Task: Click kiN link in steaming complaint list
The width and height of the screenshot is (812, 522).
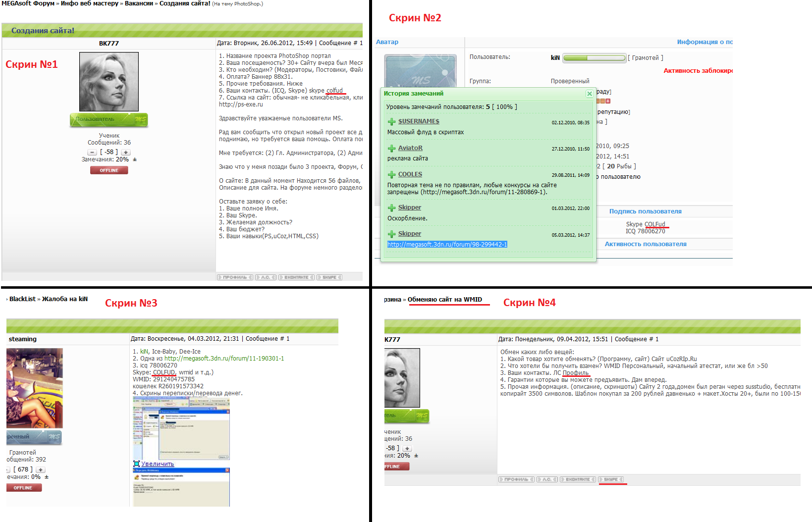Action: coord(144,352)
